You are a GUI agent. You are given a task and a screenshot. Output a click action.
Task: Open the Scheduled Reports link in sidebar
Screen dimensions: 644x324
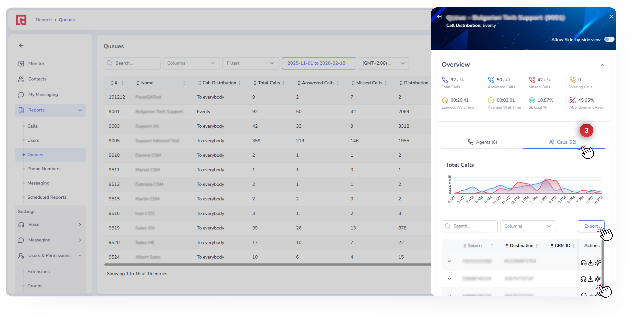[47, 197]
